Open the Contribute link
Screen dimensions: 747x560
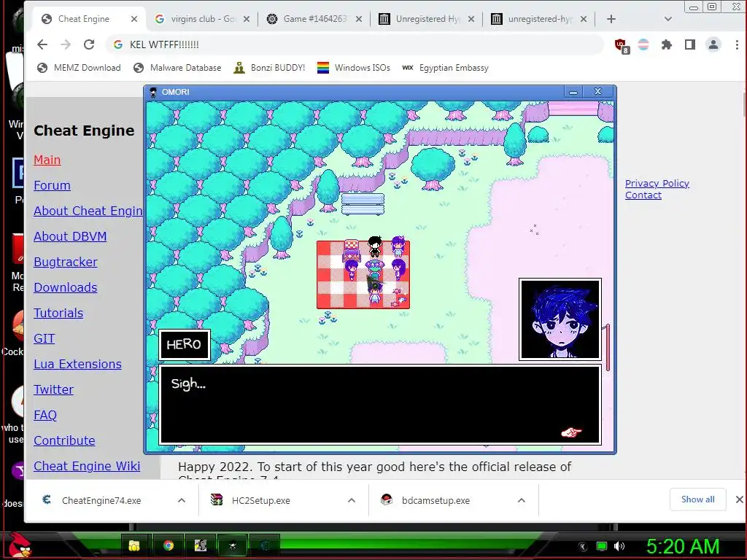pyautogui.click(x=64, y=440)
